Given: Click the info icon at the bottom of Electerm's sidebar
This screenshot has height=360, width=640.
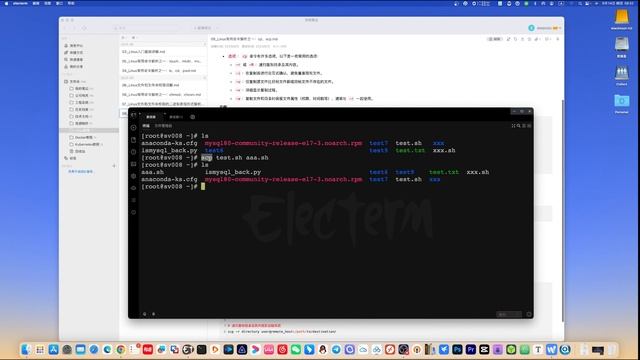Looking at the screenshot, I should pyautogui.click(x=133, y=212).
